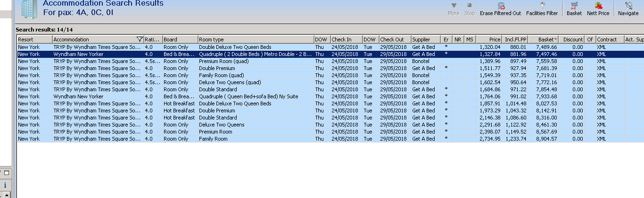Click the Accommodation Search Results title
This screenshot has height=198, width=644.
(103, 3)
